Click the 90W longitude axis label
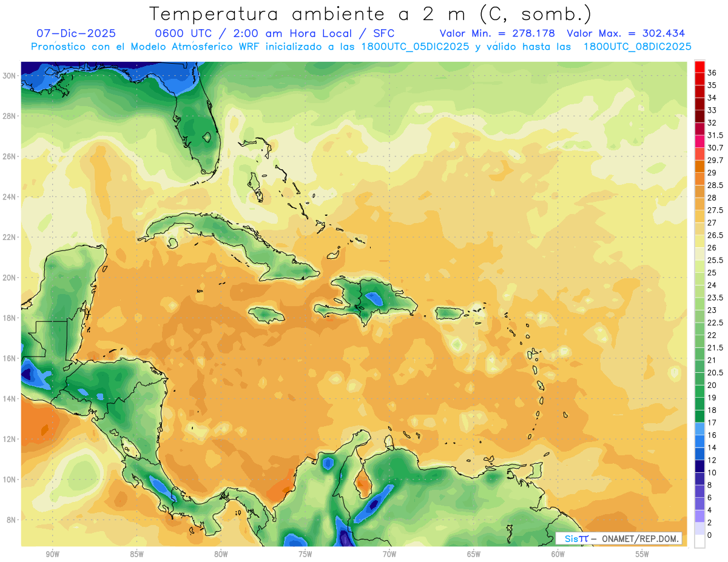The image size is (728, 562). click(x=52, y=554)
